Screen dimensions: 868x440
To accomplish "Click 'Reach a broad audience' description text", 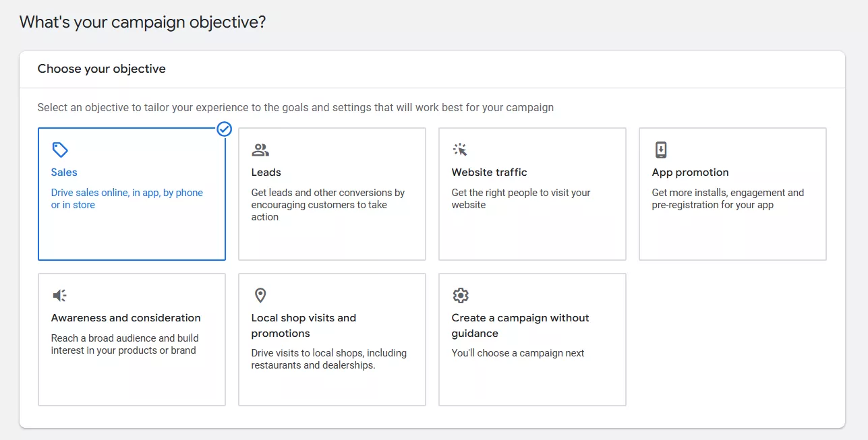I will point(125,344).
